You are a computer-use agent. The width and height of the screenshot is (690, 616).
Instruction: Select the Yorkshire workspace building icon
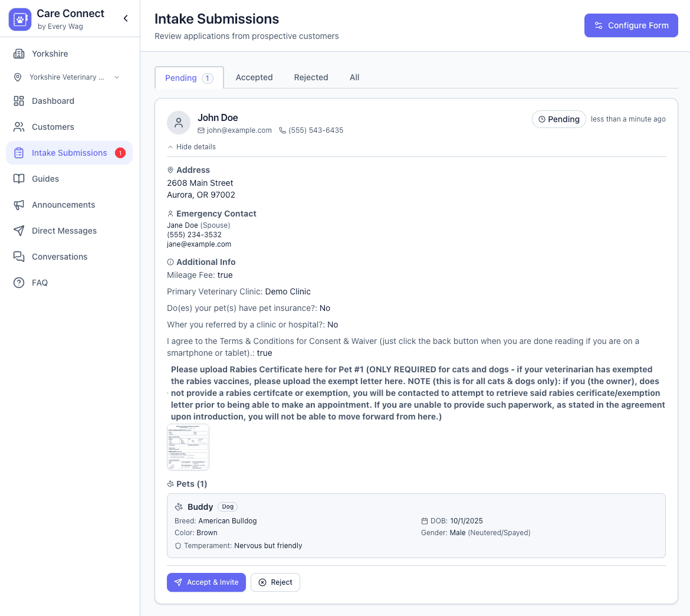coord(18,54)
